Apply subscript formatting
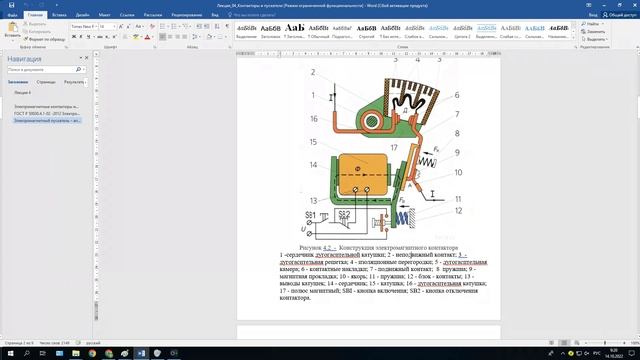 point(107,37)
